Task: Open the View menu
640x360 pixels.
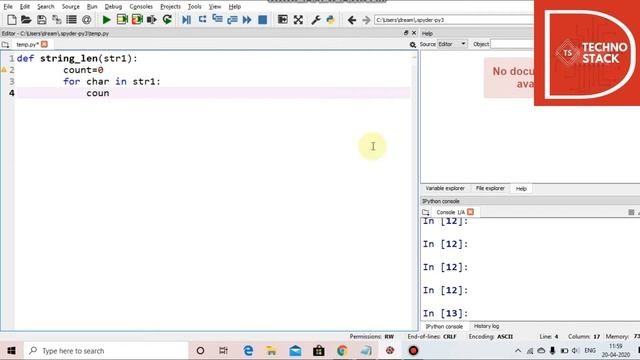Action: 215,7
